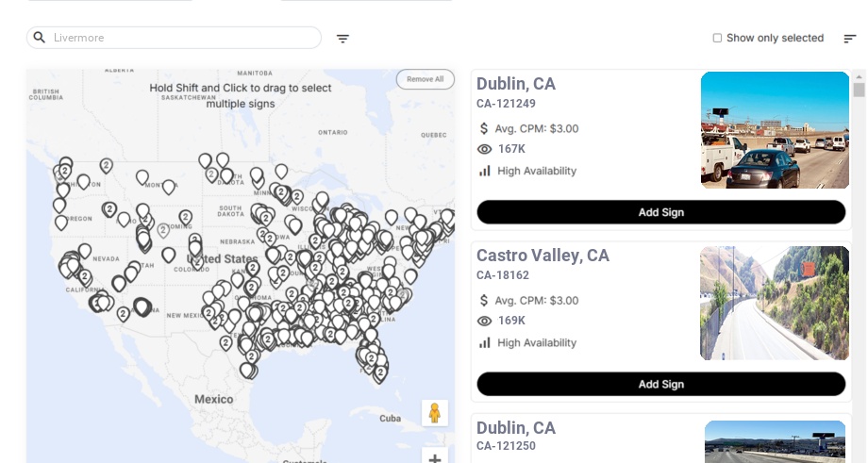Image resolution: width=868 pixels, height=463 pixels.
Task: Open the Castro Valley hillside photo thumbnail
Action: point(774,303)
